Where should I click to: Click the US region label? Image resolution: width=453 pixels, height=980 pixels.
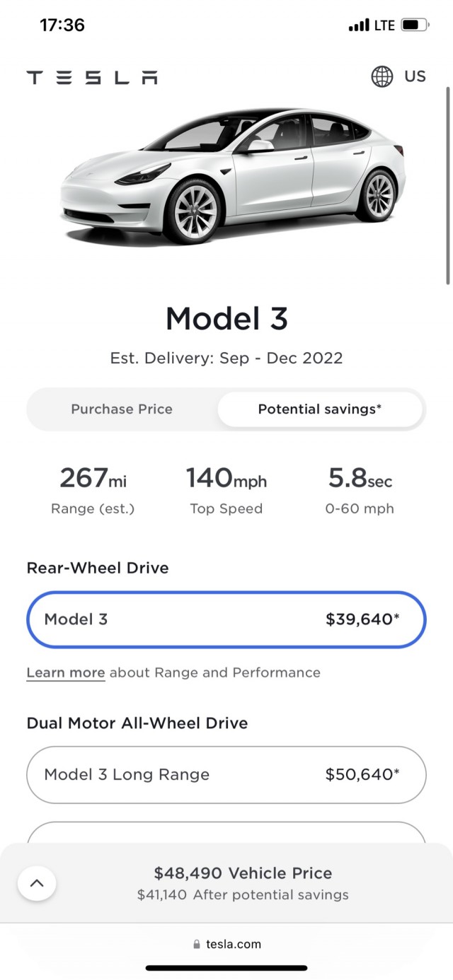click(x=415, y=76)
